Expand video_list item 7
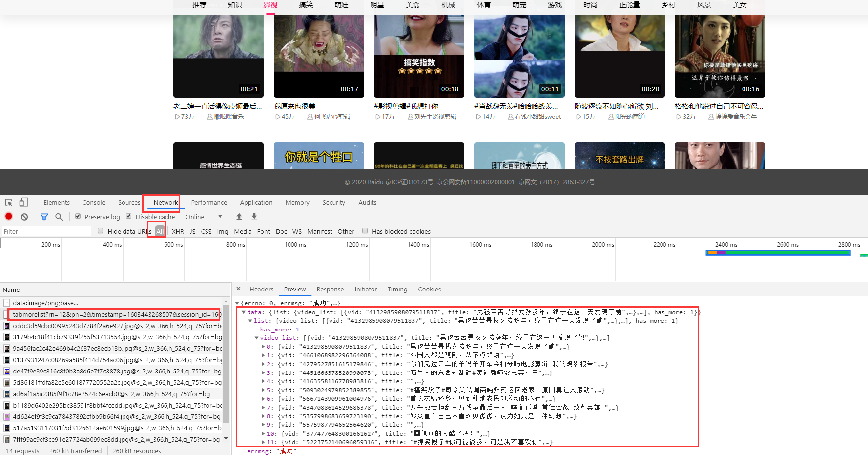The height and width of the screenshot is (455, 868). tap(263, 408)
